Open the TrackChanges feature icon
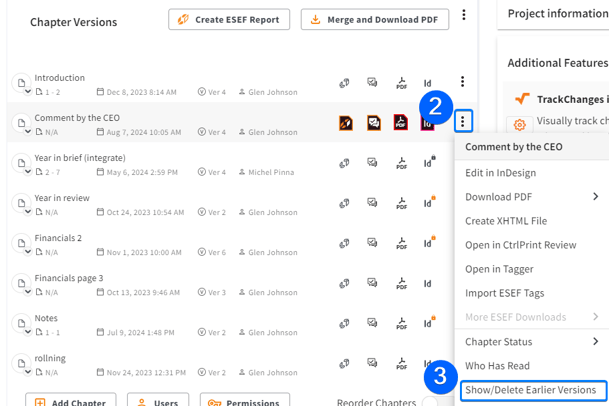 pos(522,99)
